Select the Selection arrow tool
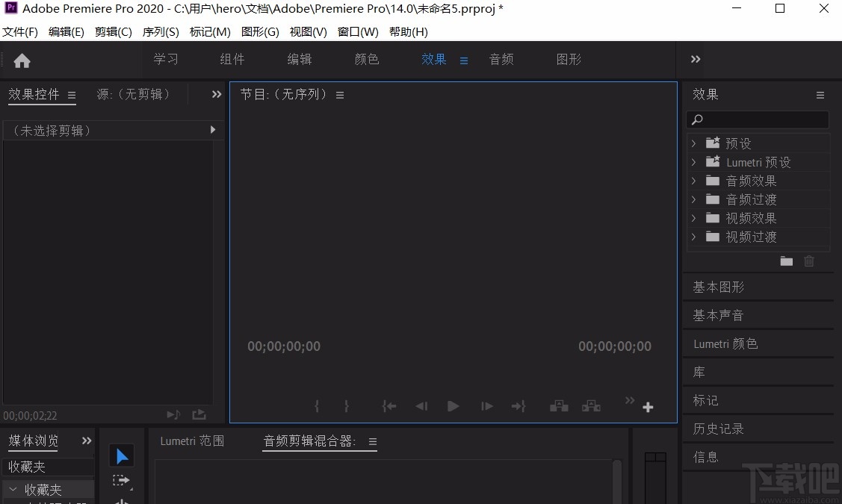This screenshot has height=504, width=842. pos(122,456)
